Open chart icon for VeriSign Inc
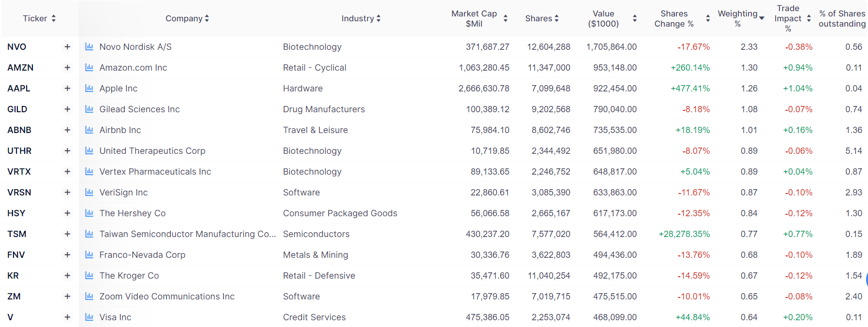868x327 pixels. tap(89, 193)
